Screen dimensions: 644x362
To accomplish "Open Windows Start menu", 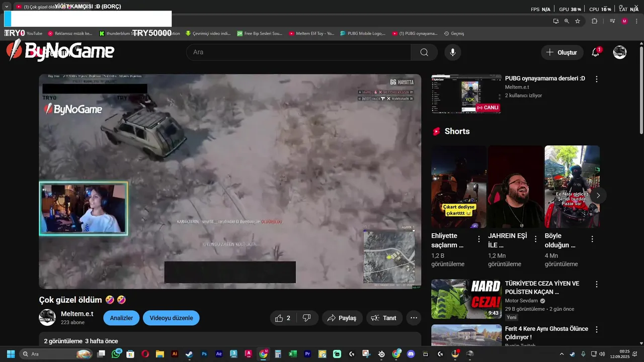I will [x=11, y=354].
